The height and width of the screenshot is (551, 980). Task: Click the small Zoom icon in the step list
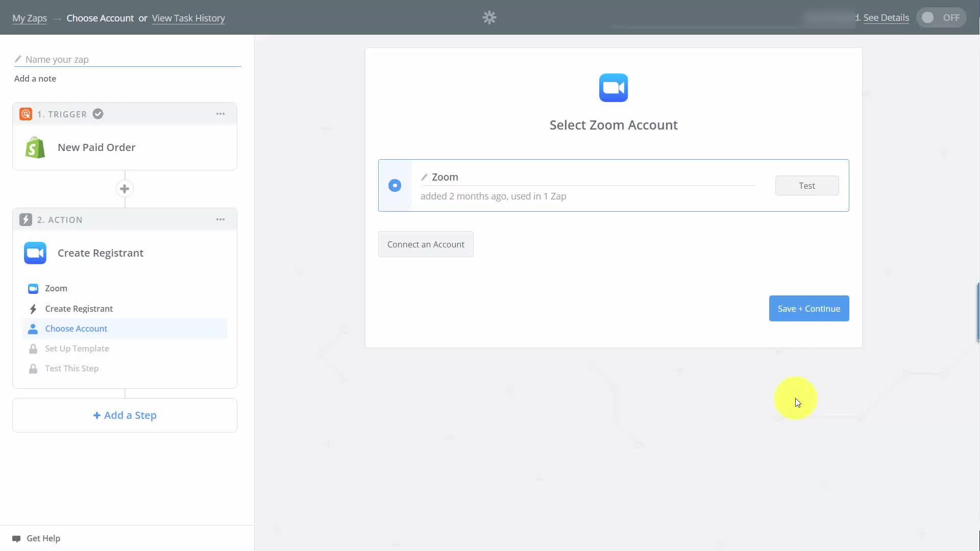click(33, 289)
